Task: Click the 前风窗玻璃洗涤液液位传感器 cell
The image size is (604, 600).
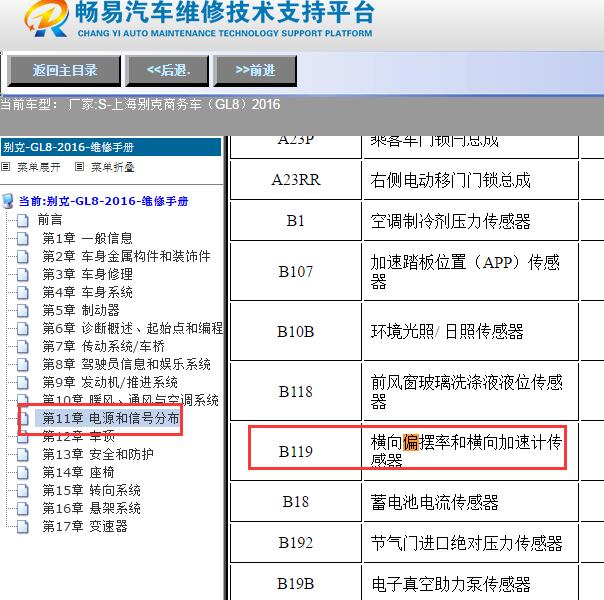Action: [471, 392]
